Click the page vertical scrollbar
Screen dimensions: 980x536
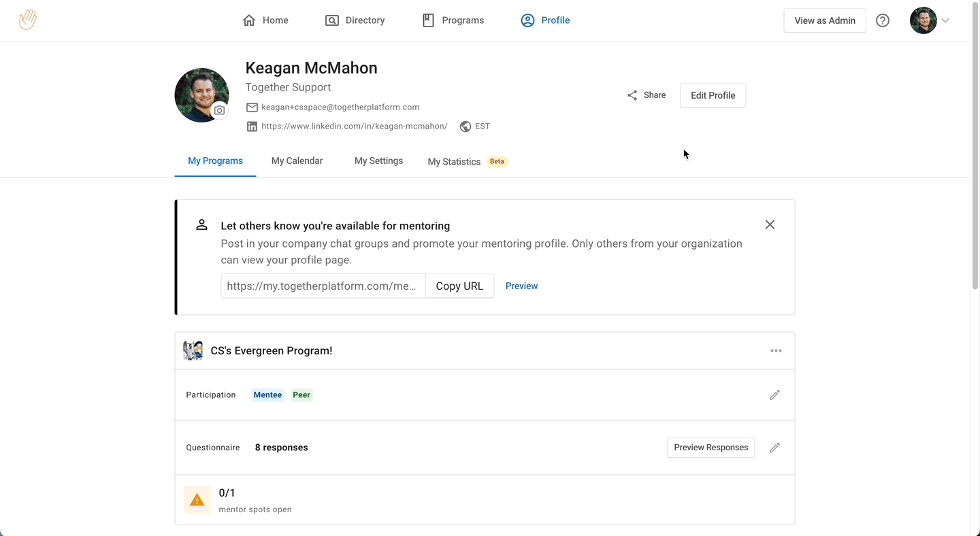(975, 146)
